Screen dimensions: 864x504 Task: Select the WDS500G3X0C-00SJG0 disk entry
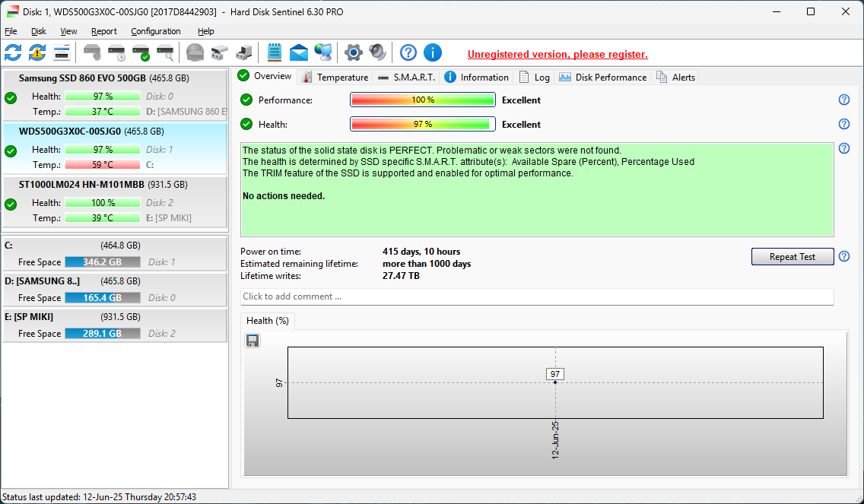click(x=115, y=147)
